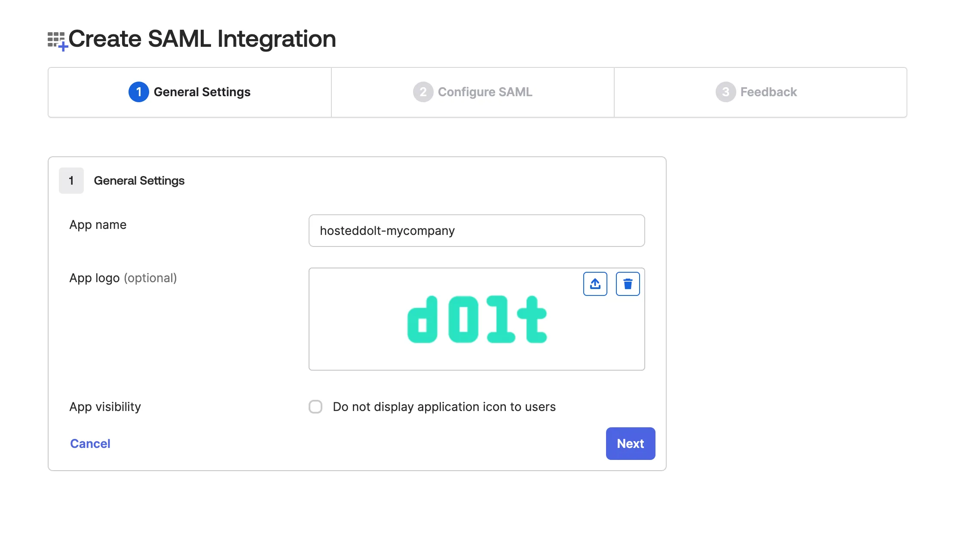Click Next to proceed to Configure SAML

tap(630, 443)
